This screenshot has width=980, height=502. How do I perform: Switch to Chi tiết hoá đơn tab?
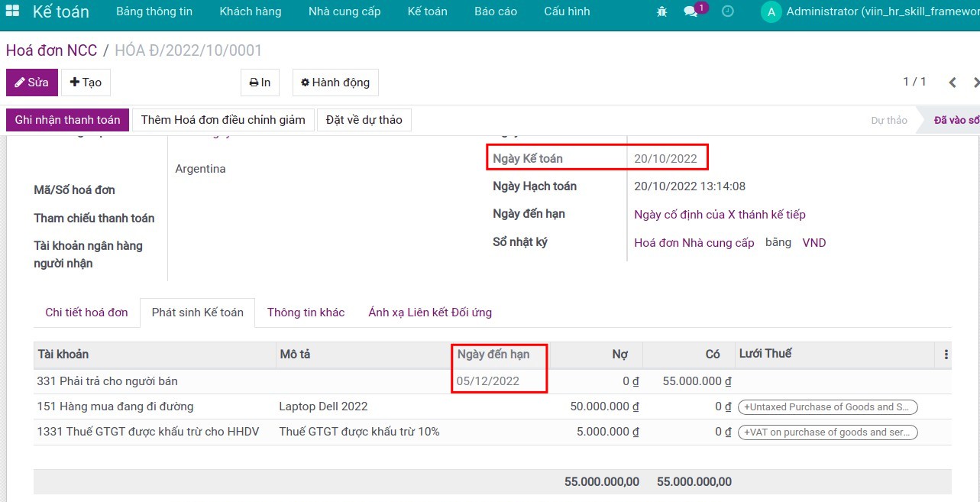[x=86, y=312]
